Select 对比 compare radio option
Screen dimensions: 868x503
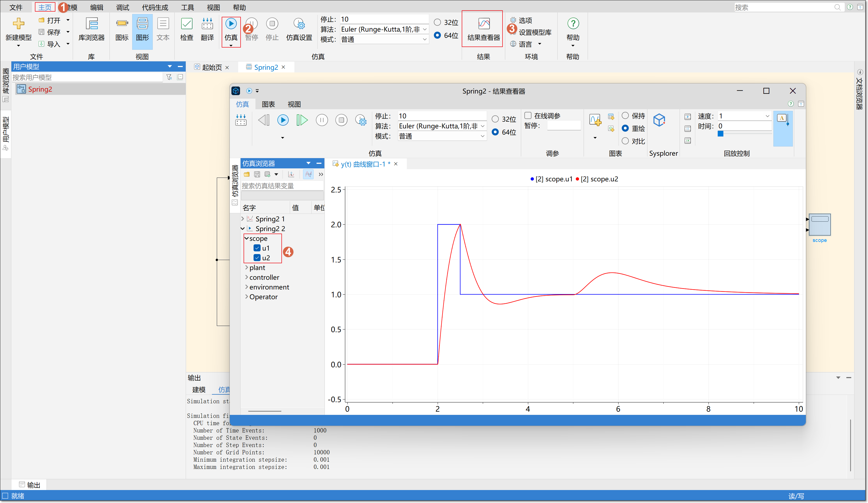coord(625,141)
